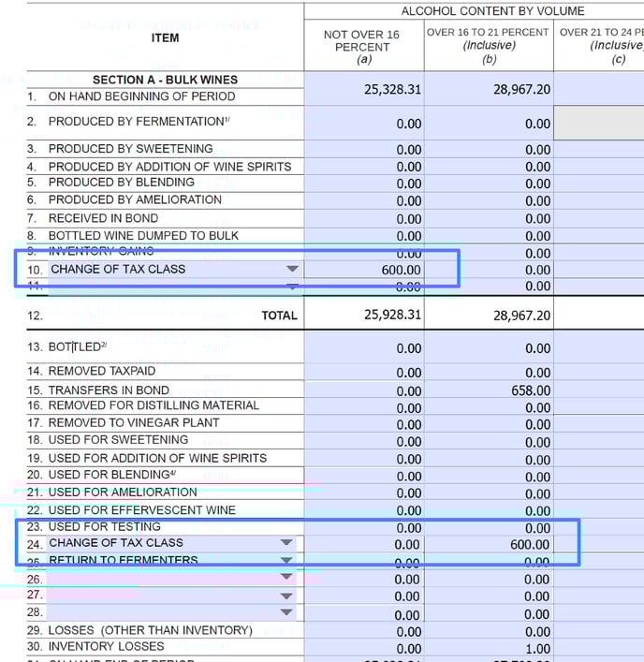Click Produced by Blending column (b) field
Image resolution: width=644 pixels, height=662 pixels.
point(489,184)
